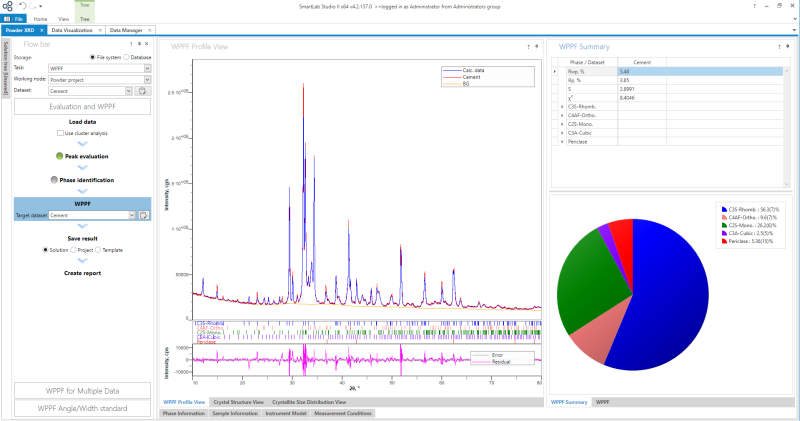Switch to the Data Manager tab
This screenshot has width=800, height=421.
[126, 30]
